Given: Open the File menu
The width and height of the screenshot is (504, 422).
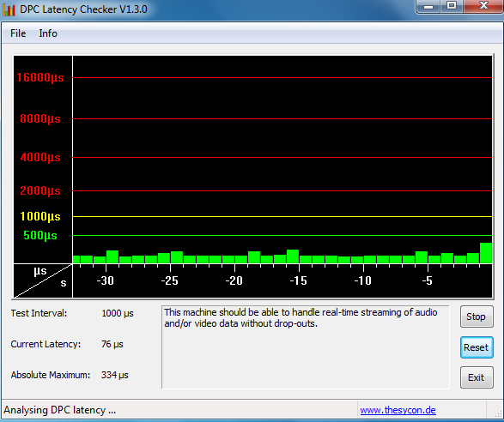Looking at the screenshot, I should tap(18, 33).
